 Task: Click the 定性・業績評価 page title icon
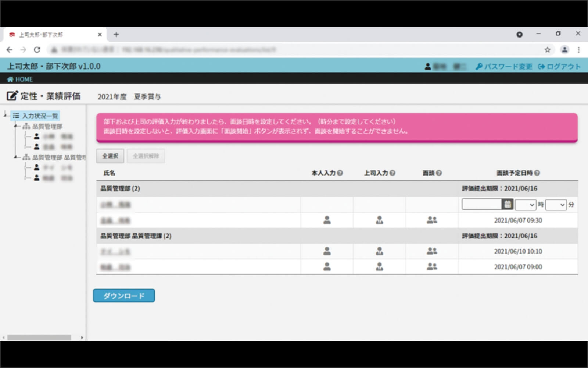point(12,96)
